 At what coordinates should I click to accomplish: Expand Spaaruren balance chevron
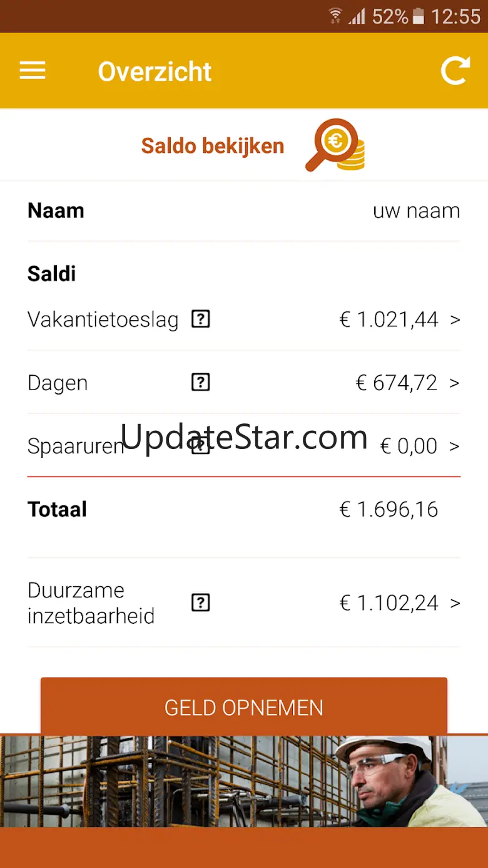(x=455, y=446)
